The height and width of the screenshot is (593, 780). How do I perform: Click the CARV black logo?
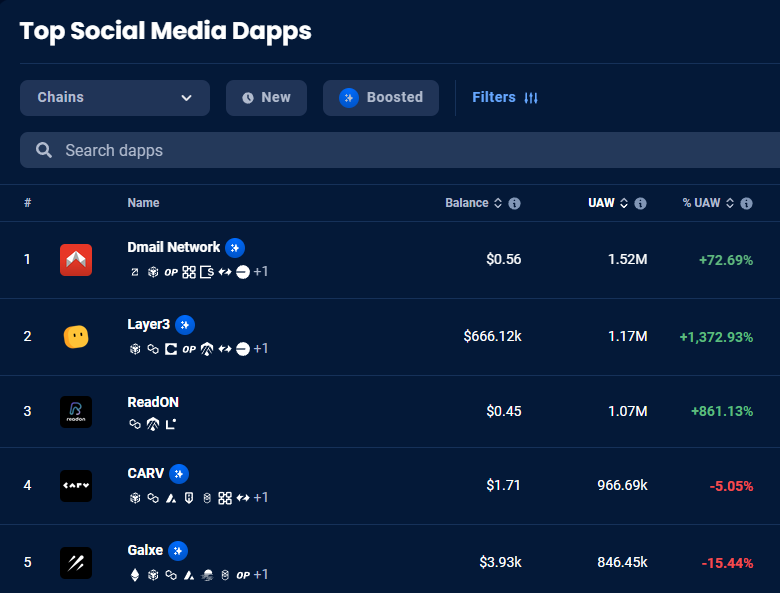(x=76, y=486)
